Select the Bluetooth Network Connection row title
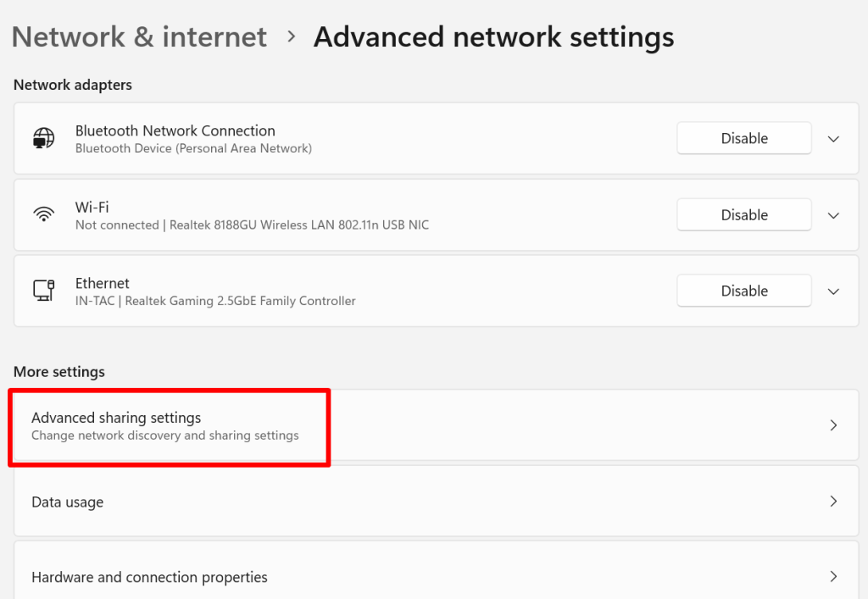868x599 pixels. pyautogui.click(x=175, y=130)
